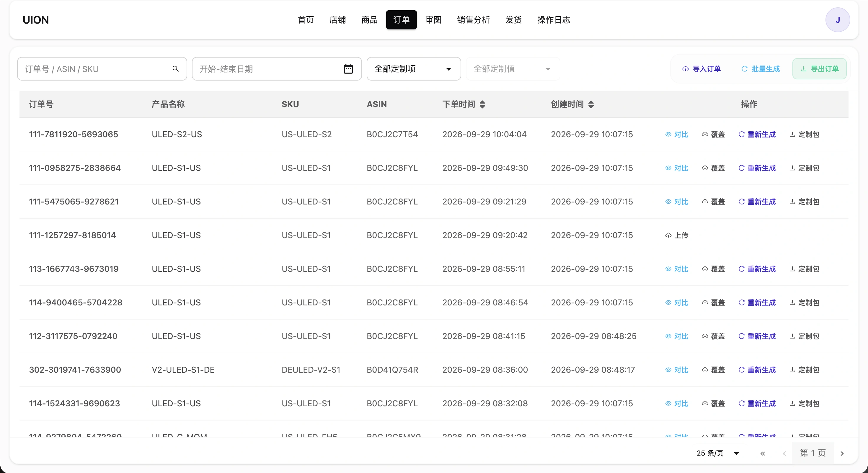Image resolution: width=868 pixels, height=473 pixels.
Task: Open the 首页 navigation tab
Action: click(x=306, y=20)
